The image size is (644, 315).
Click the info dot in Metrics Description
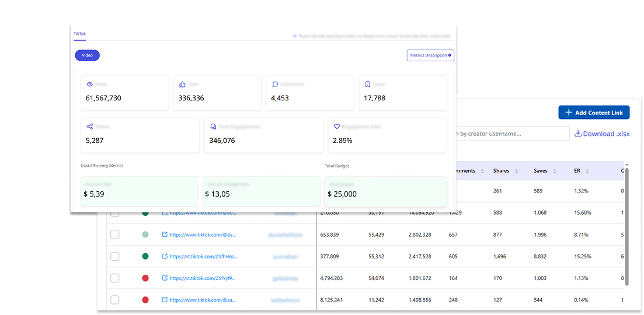pos(450,55)
